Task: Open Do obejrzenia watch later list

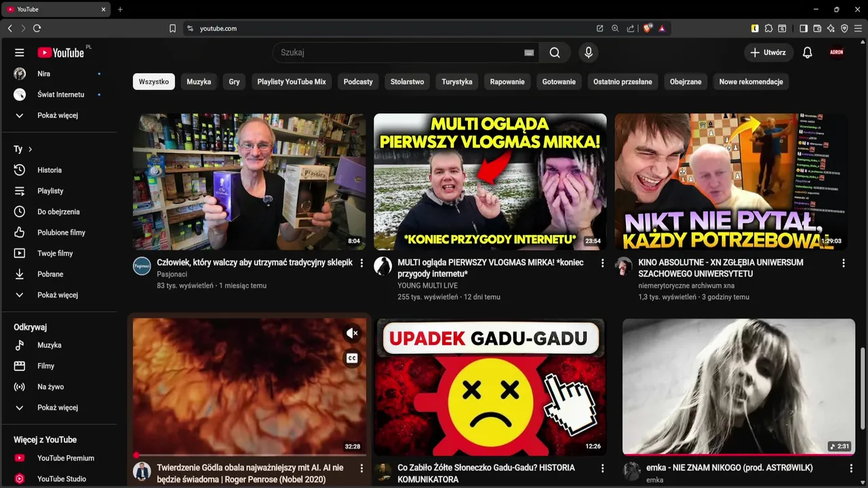Action: [x=60, y=211]
